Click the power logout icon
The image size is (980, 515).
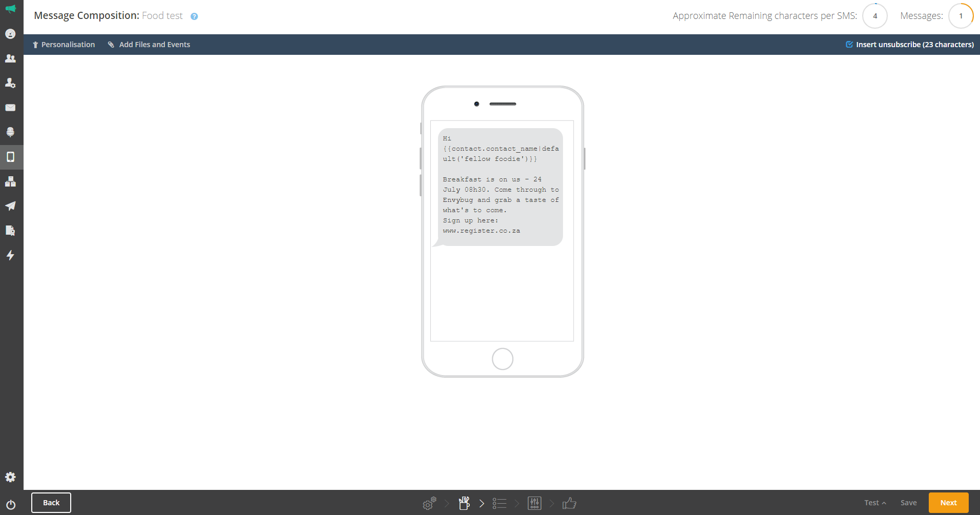point(10,505)
